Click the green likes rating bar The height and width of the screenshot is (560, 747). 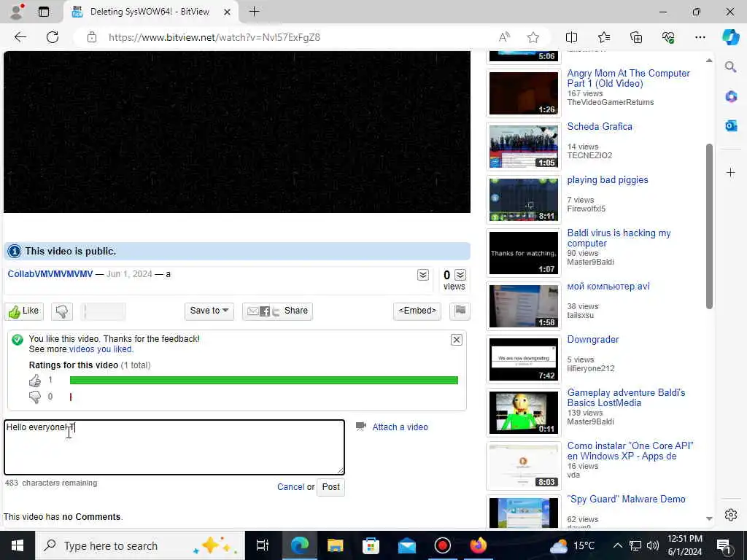click(x=264, y=380)
